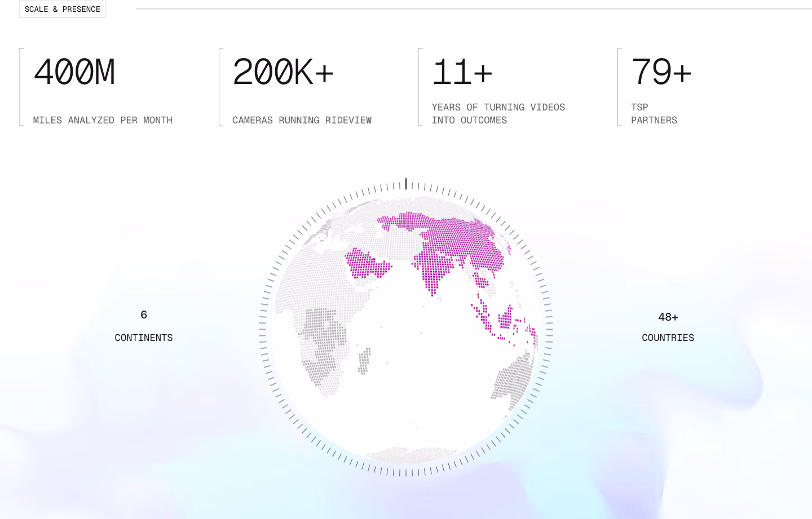Click YEARS OF TURNING VIDEOS INTO OUTCOMES text
The height and width of the screenshot is (519, 812).
tap(498, 113)
